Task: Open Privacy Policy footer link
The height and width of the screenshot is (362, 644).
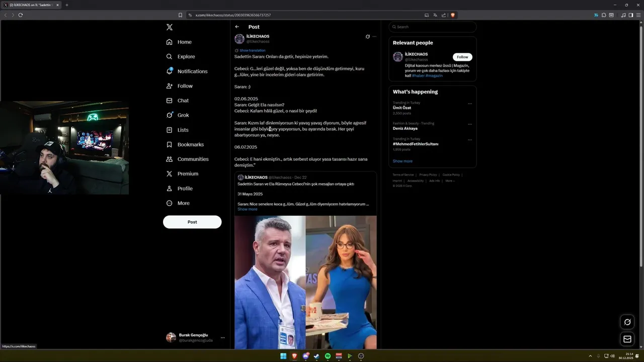Action: (x=428, y=174)
